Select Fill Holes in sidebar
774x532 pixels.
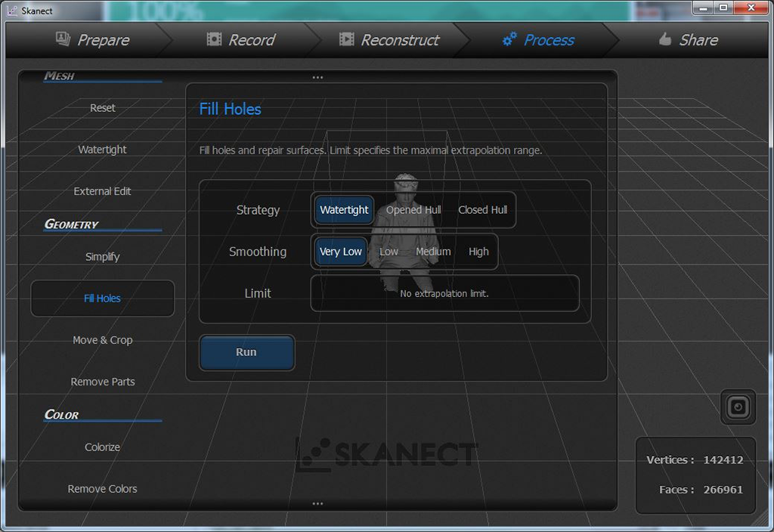pyautogui.click(x=102, y=298)
